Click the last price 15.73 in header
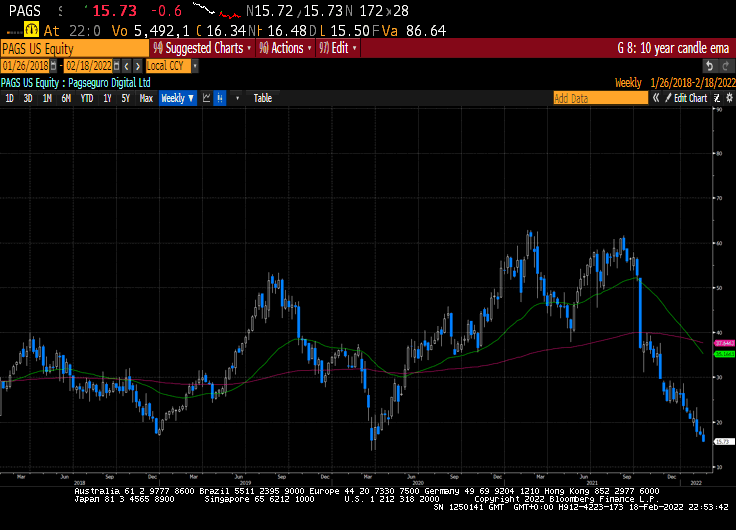 (114, 11)
